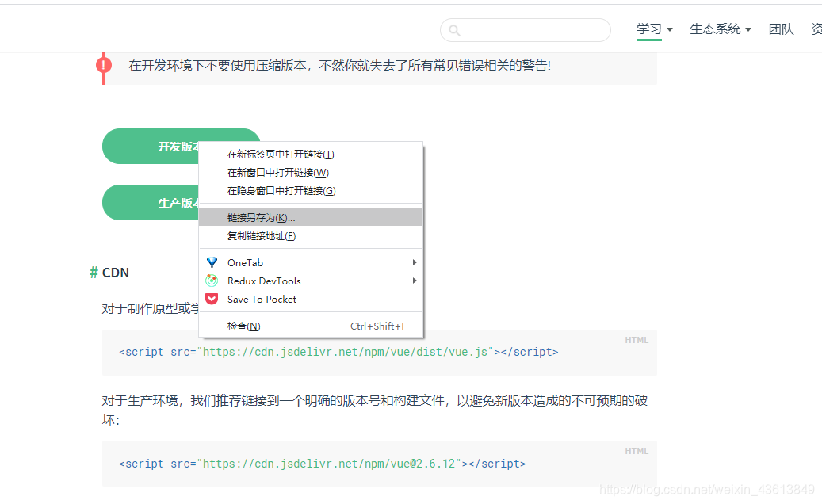Choose 链接另存为(K)... menu entry
The width and height of the screenshot is (822, 504).
tap(311, 217)
